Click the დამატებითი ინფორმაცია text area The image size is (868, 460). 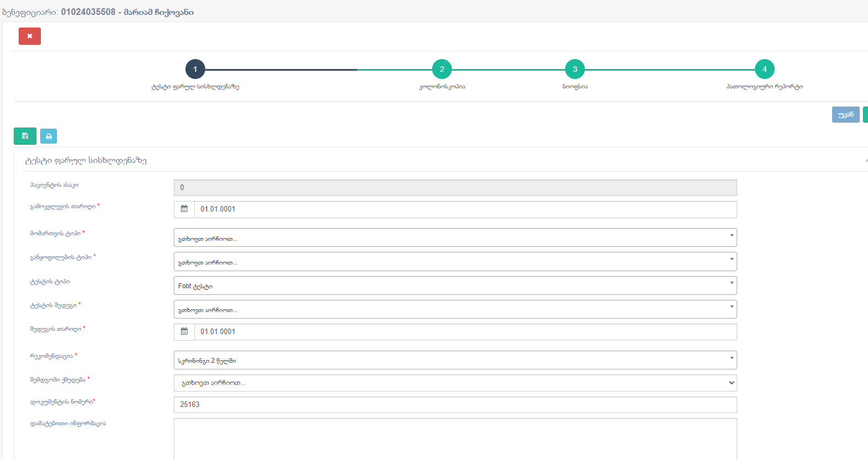coord(455,439)
